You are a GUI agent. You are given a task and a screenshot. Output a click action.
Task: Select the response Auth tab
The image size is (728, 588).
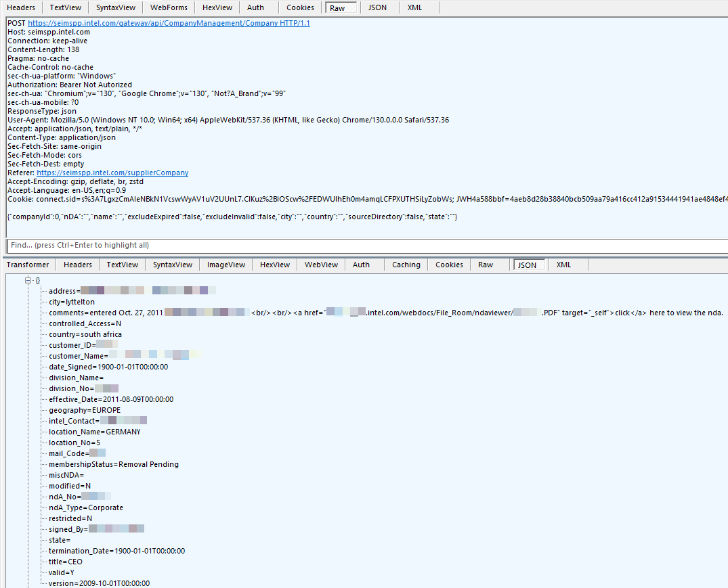(361, 265)
